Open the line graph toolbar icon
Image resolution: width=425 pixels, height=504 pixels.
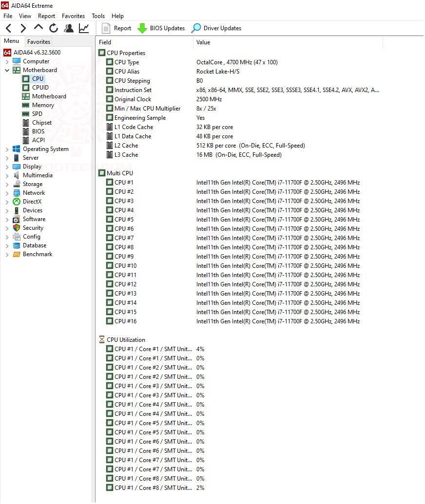pyautogui.click(x=84, y=28)
